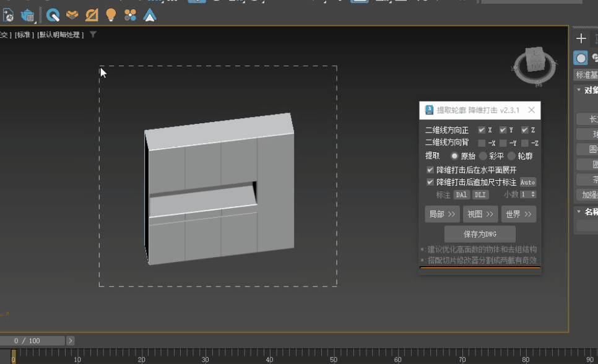
Task: Click the Auto button
Action: pyautogui.click(x=528, y=182)
